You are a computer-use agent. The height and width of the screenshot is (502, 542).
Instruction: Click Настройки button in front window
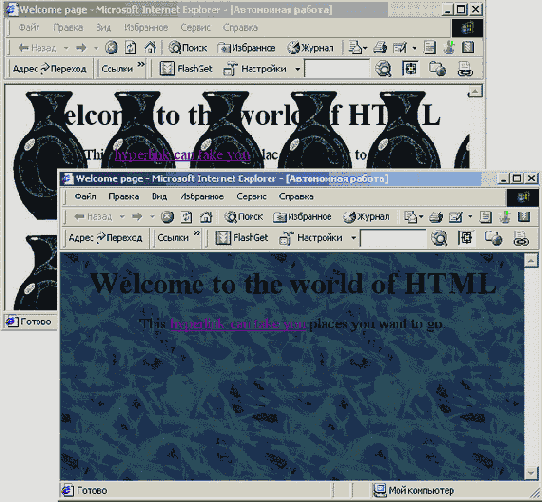(x=311, y=238)
